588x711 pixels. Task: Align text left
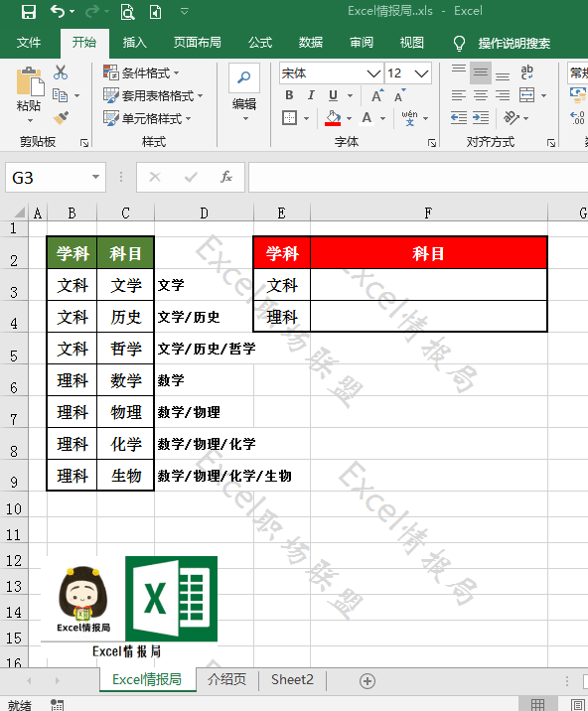click(459, 95)
